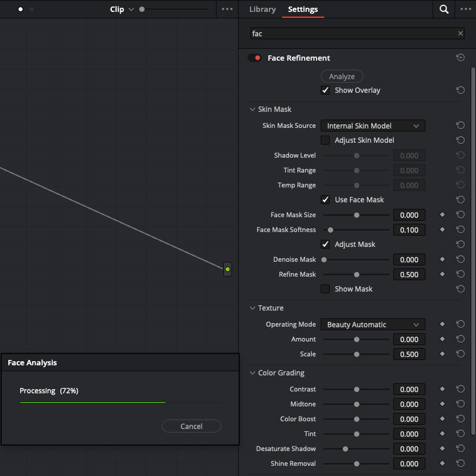Open the Operating Mode dropdown

coord(373,324)
